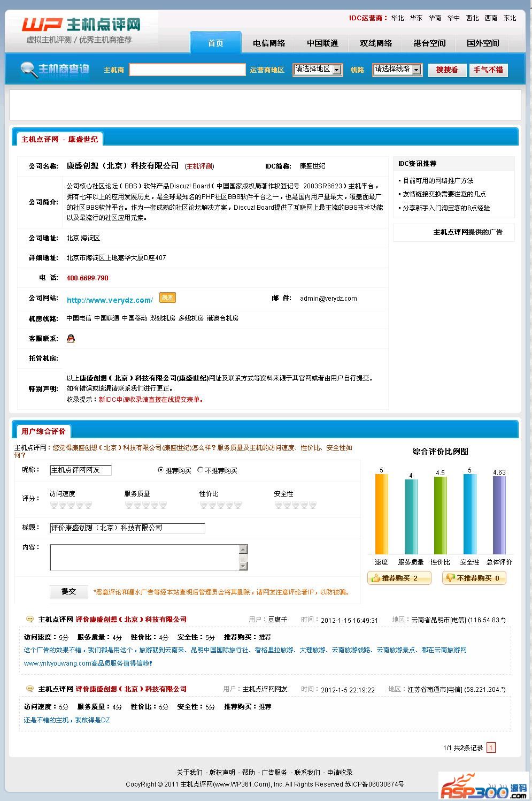This screenshot has width=532, height=801.
Task: Open http://www.verydz.com/ website link
Action: (110, 300)
